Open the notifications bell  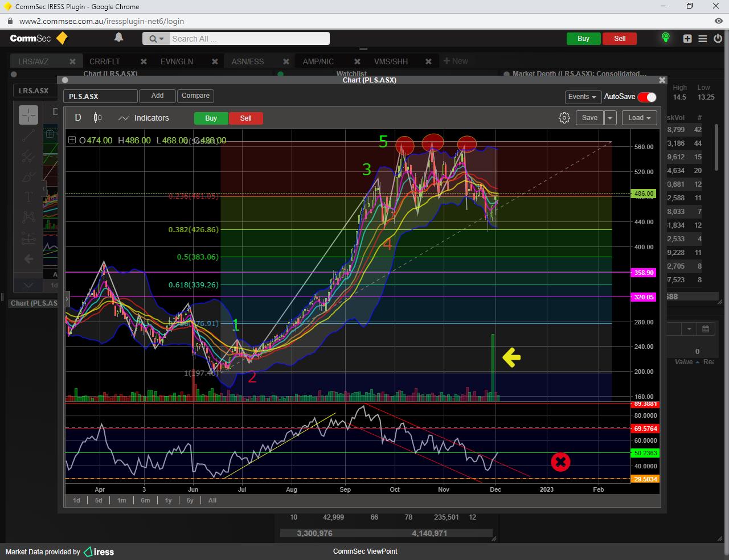(x=118, y=38)
